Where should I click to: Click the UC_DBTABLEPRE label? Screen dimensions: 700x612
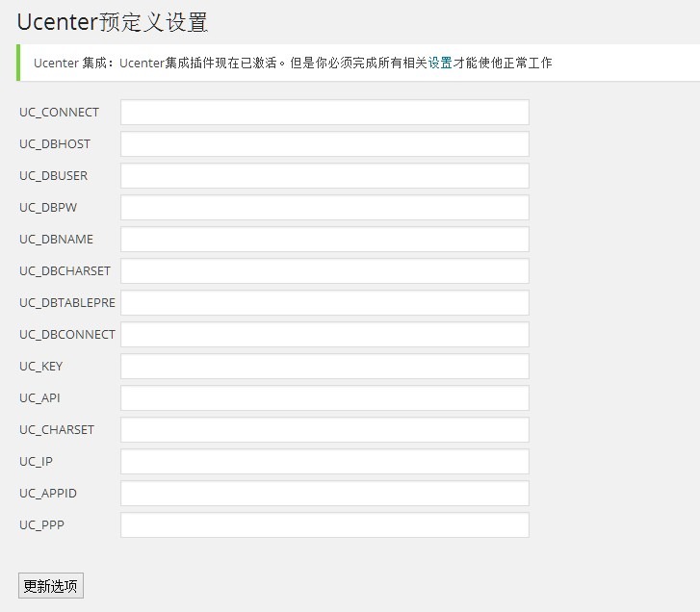(67, 303)
